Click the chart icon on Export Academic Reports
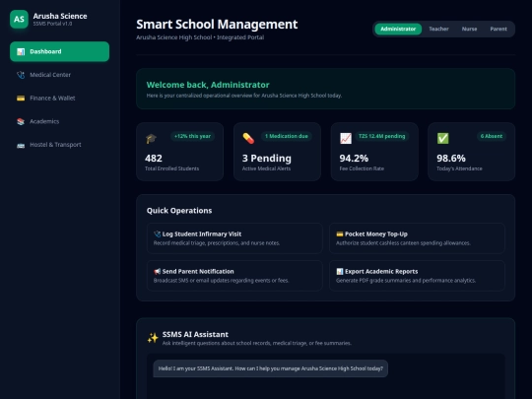Viewport: 532px width, 399px height. [x=340, y=272]
